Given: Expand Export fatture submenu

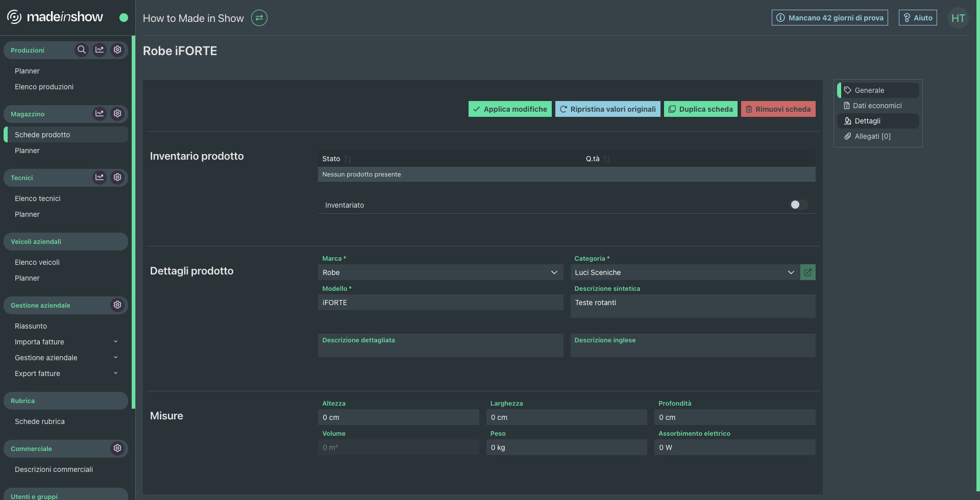Looking at the screenshot, I should pyautogui.click(x=115, y=373).
